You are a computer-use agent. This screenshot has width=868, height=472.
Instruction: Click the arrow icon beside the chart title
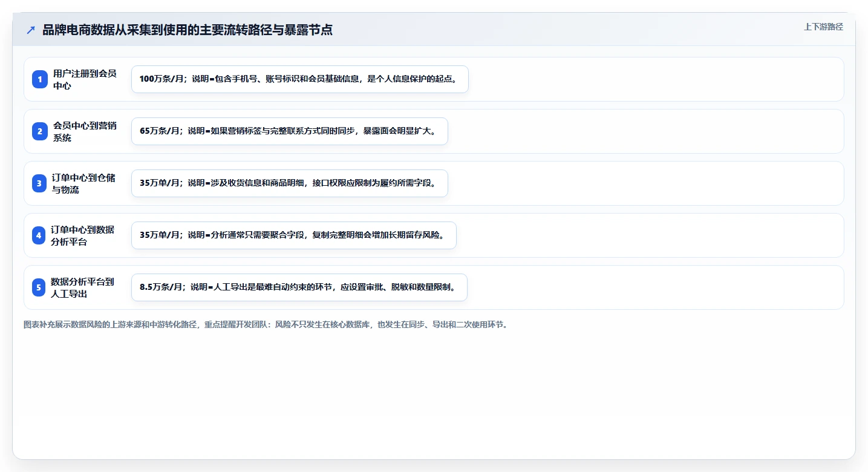coord(31,30)
